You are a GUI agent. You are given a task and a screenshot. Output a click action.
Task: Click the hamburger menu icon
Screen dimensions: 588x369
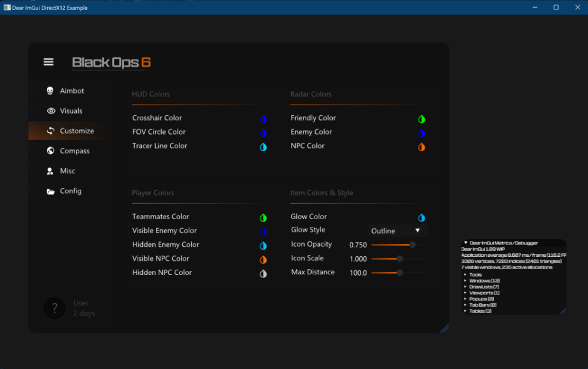(x=48, y=62)
